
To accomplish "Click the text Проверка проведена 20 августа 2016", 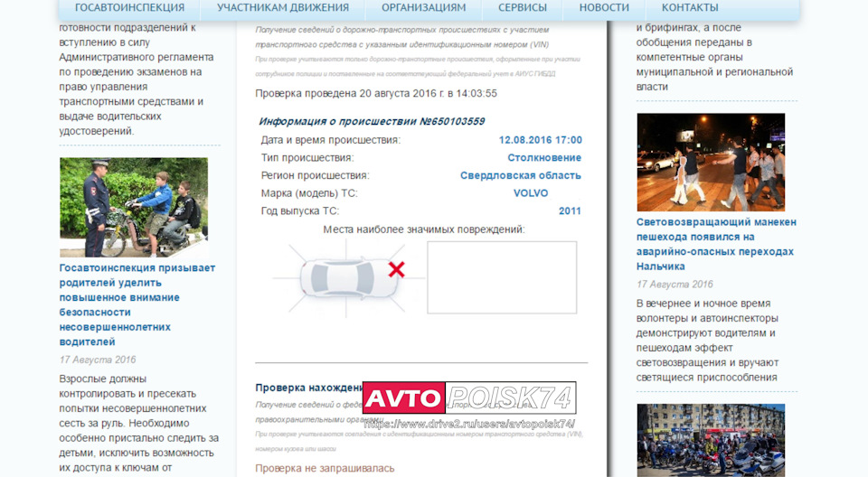I will [376, 94].
